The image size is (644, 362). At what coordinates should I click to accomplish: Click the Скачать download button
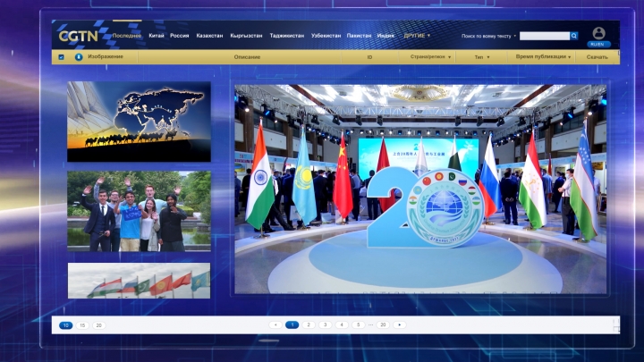click(x=597, y=56)
